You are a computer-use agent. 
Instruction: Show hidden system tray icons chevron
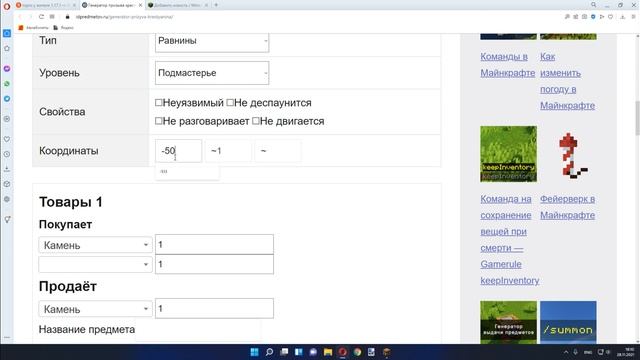point(566,352)
